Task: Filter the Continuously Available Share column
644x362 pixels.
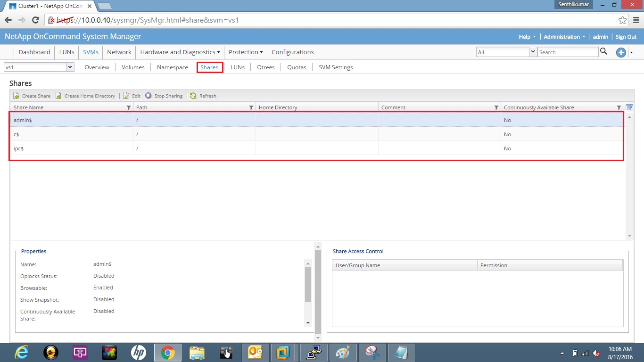Action: [x=619, y=107]
